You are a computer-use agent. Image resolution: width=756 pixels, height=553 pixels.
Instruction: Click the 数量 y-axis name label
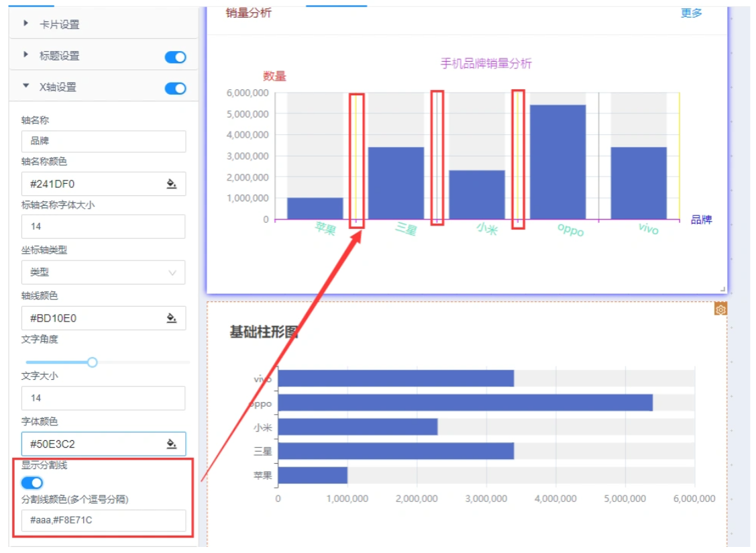coord(274,77)
